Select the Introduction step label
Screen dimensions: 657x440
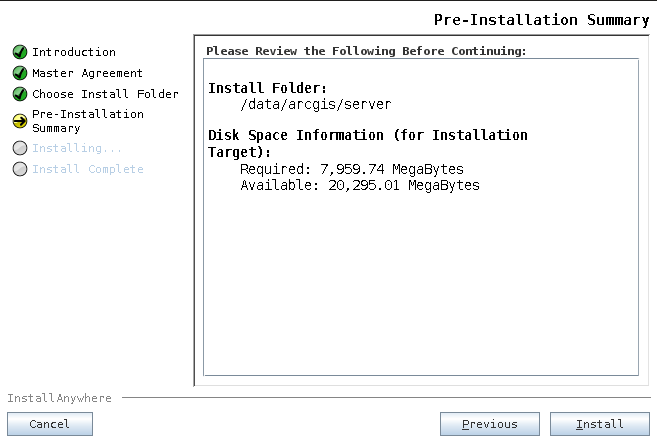coord(74,52)
